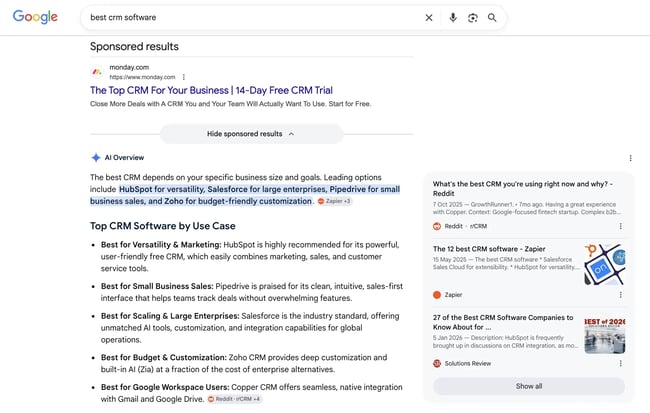Open the Reddit r/CRM +4 citation chip
The height and width of the screenshot is (413, 650).
(234, 399)
